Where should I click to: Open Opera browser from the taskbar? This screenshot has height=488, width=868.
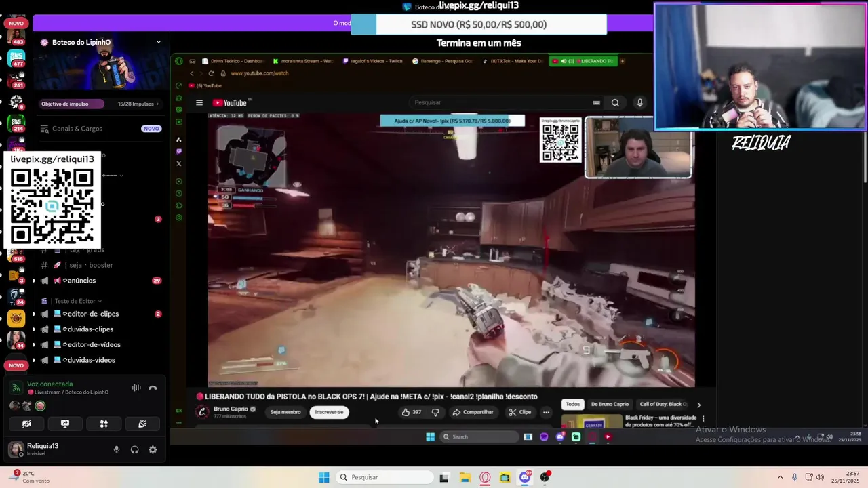(485, 477)
